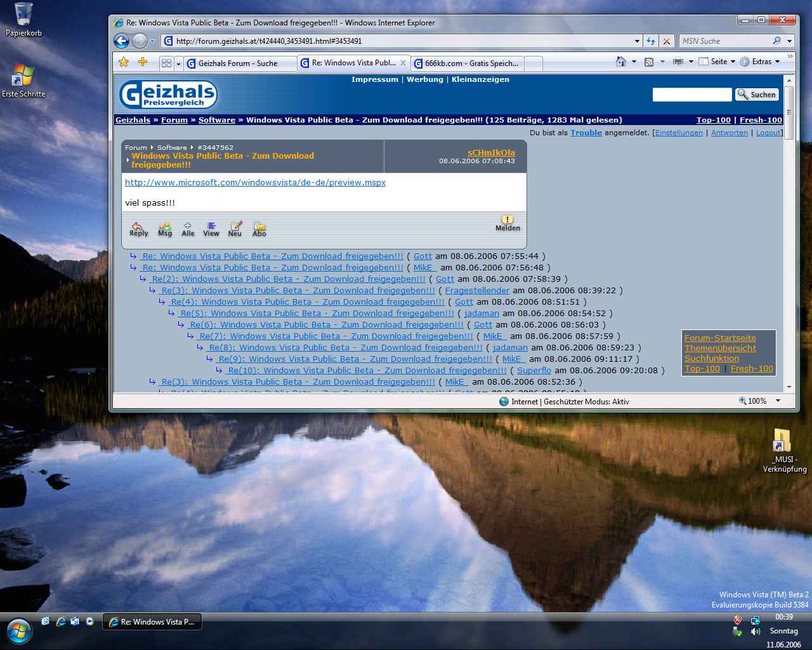
Task: Click the Top-100 link in the breadcrumb bar
Action: [714, 120]
